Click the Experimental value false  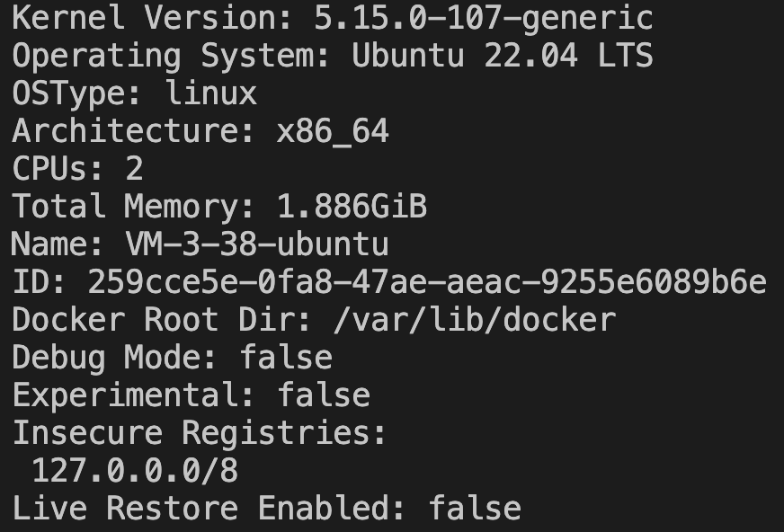coord(324,395)
